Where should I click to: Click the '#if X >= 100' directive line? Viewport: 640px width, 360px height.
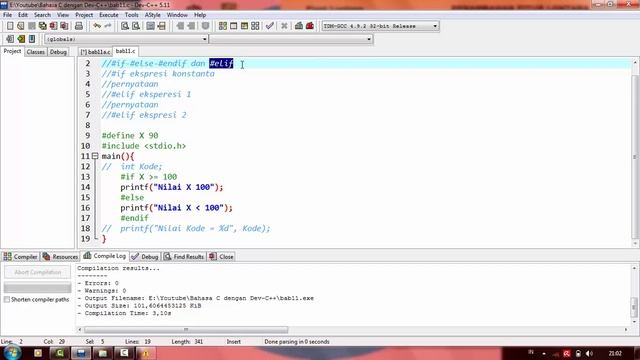coord(149,177)
